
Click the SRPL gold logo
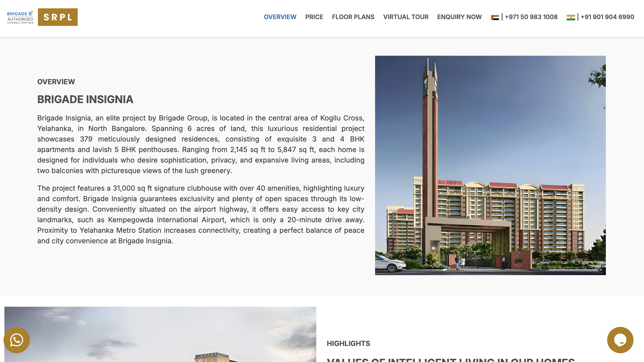pos(58,17)
